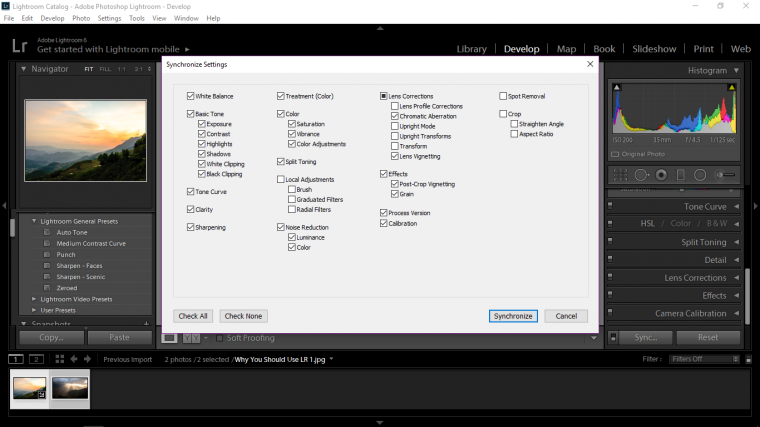Viewport: 760px width, 427px height.
Task: Uncheck the Grain checkbox
Action: (x=395, y=194)
